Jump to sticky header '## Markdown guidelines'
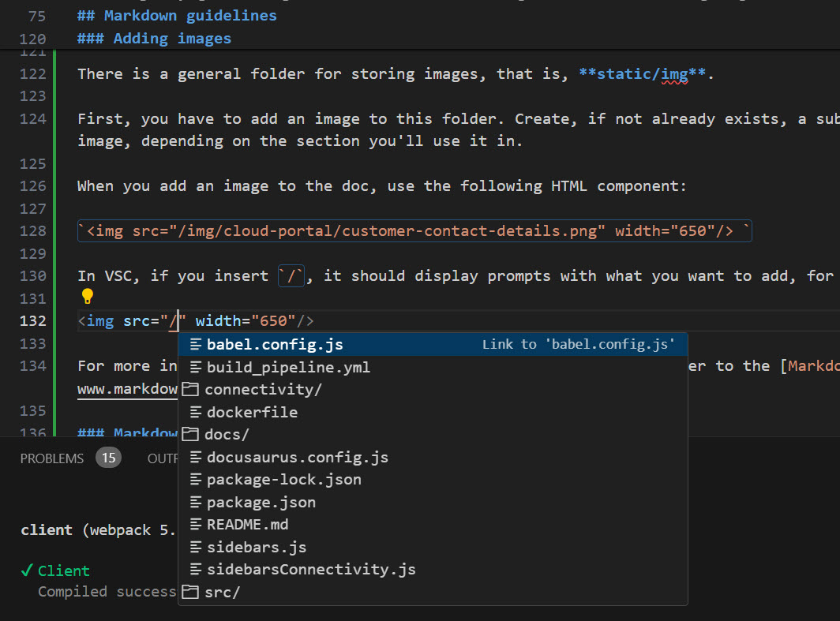The image size is (840, 621). (177, 16)
